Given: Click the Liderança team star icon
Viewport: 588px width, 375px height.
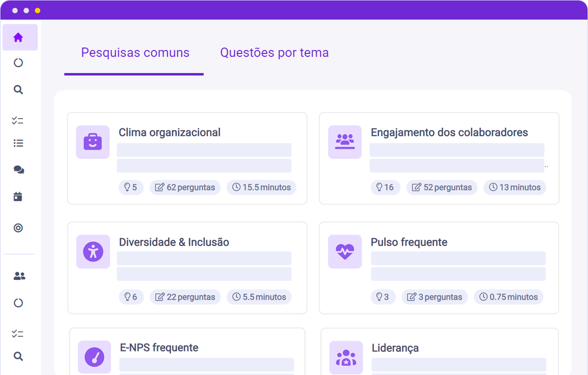Looking at the screenshot, I should point(346,357).
